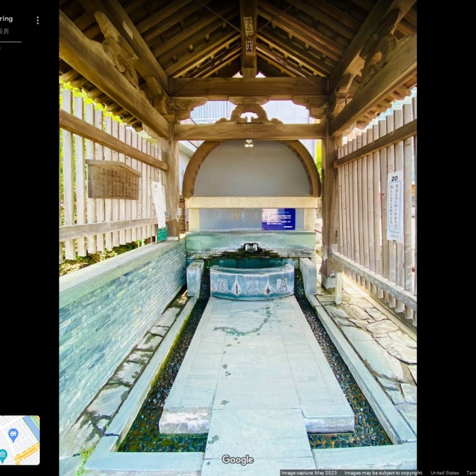Click the blue shop pin on minimap
476x476 pixels.
pyautogui.click(x=13, y=434)
